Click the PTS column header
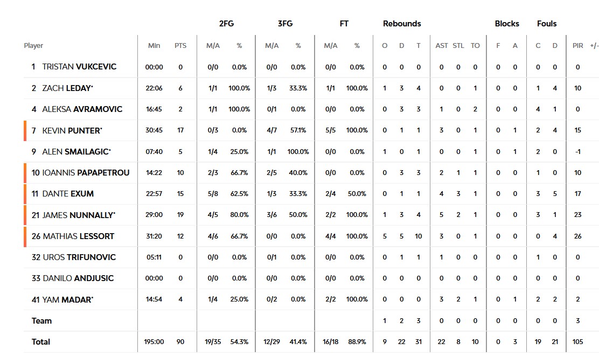This screenshot has height=364, width=599. click(180, 46)
